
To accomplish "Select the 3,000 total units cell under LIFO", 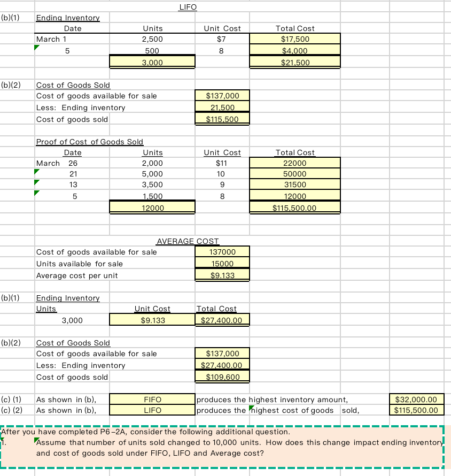I will click(152, 62).
